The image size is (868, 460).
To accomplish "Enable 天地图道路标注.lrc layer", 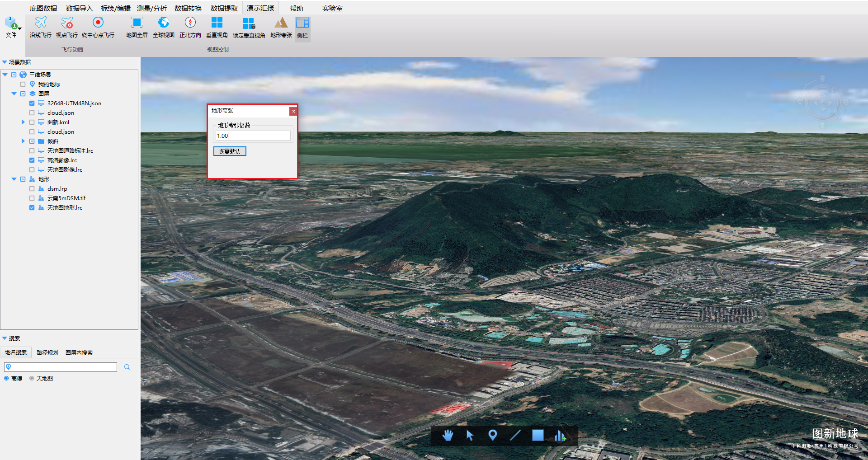I will point(32,150).
